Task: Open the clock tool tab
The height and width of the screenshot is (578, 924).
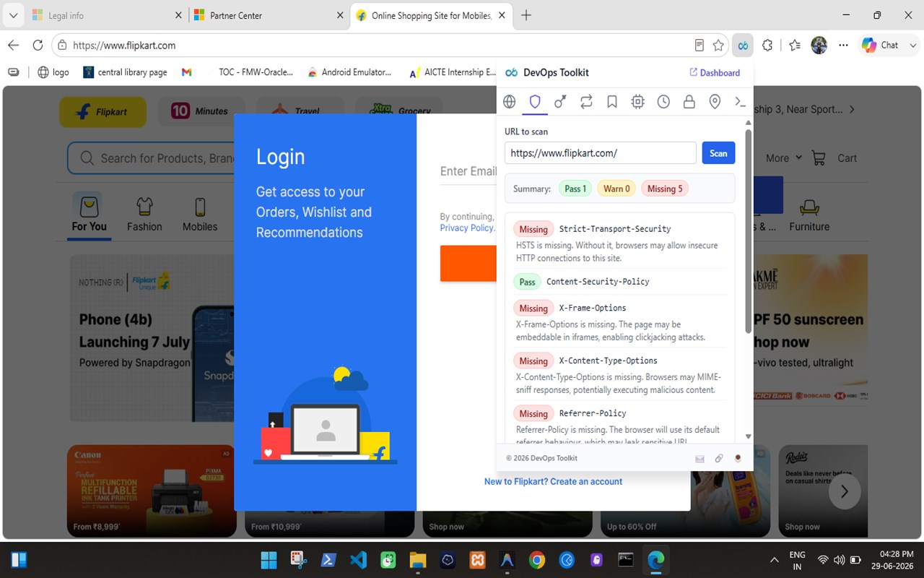Action: (663, 102)
